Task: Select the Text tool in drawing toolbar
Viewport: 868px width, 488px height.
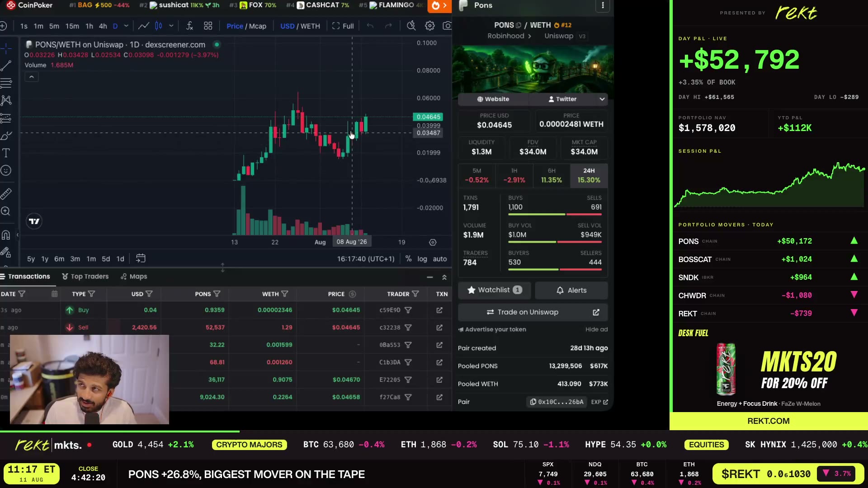Action: (x=6, y=153)
